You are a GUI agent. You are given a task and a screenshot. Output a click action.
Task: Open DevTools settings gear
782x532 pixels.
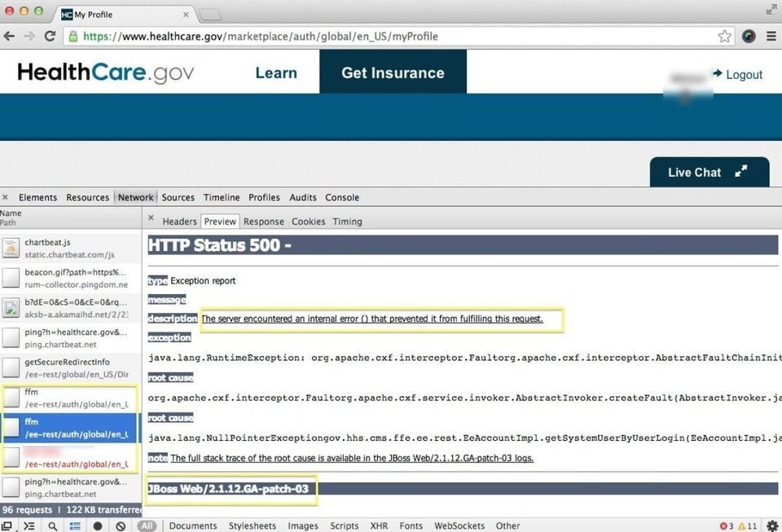[x=772, y=525]
